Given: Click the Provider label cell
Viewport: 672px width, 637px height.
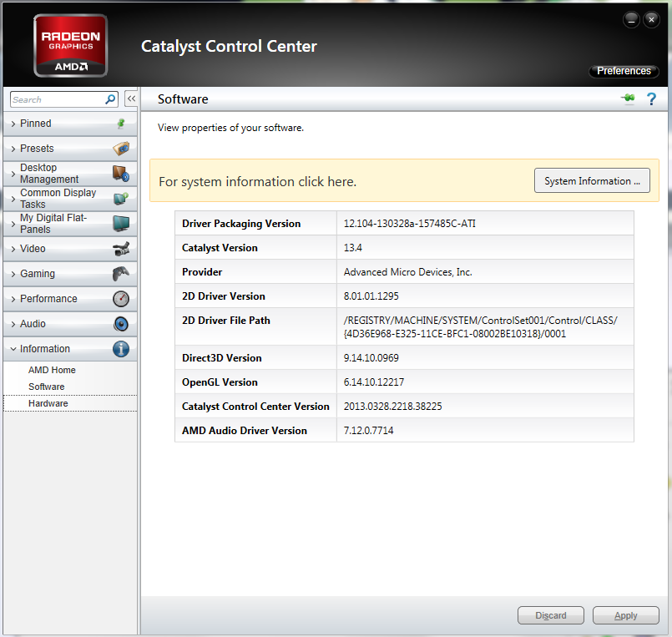Looking at the screenshot, I should (255, 272).
